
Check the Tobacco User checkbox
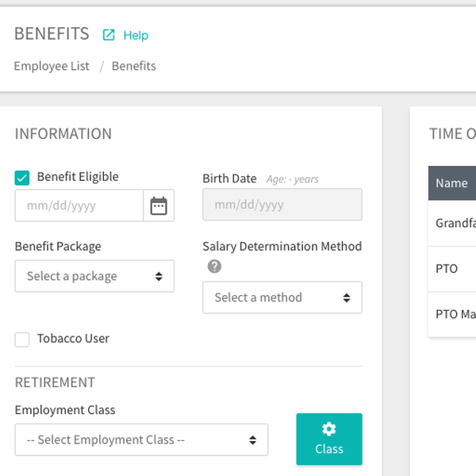(22, 340)
